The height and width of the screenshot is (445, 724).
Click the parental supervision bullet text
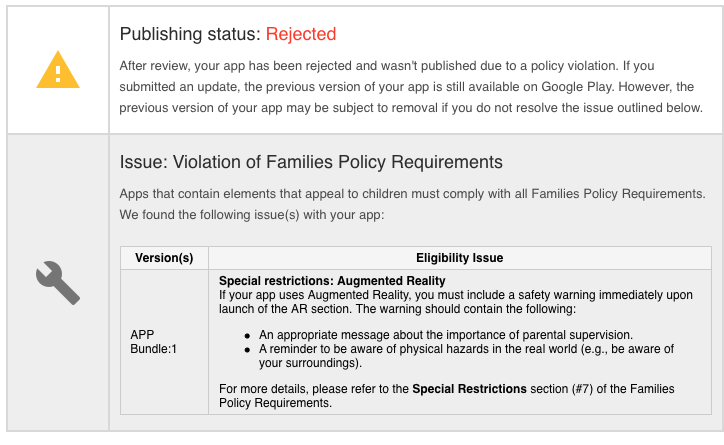446,333
